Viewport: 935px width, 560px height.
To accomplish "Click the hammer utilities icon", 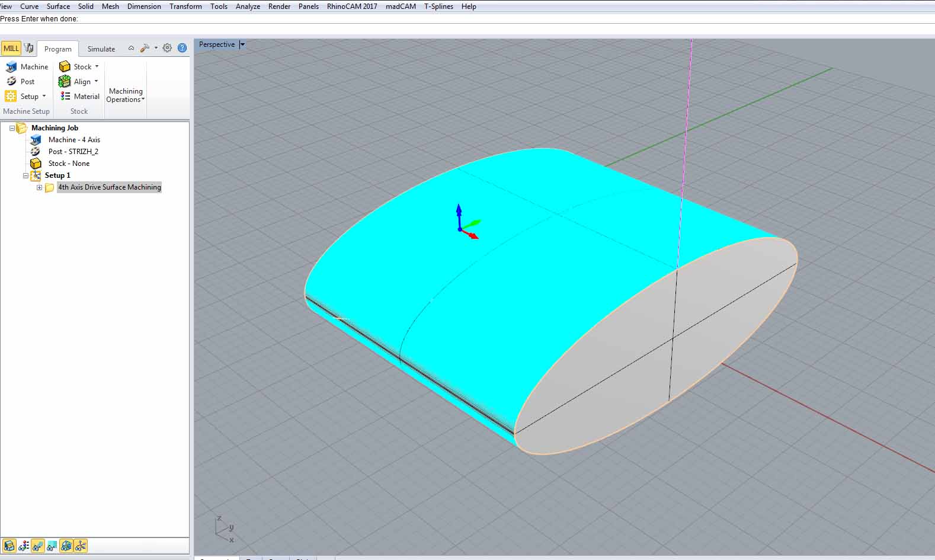I will (145, 48).
